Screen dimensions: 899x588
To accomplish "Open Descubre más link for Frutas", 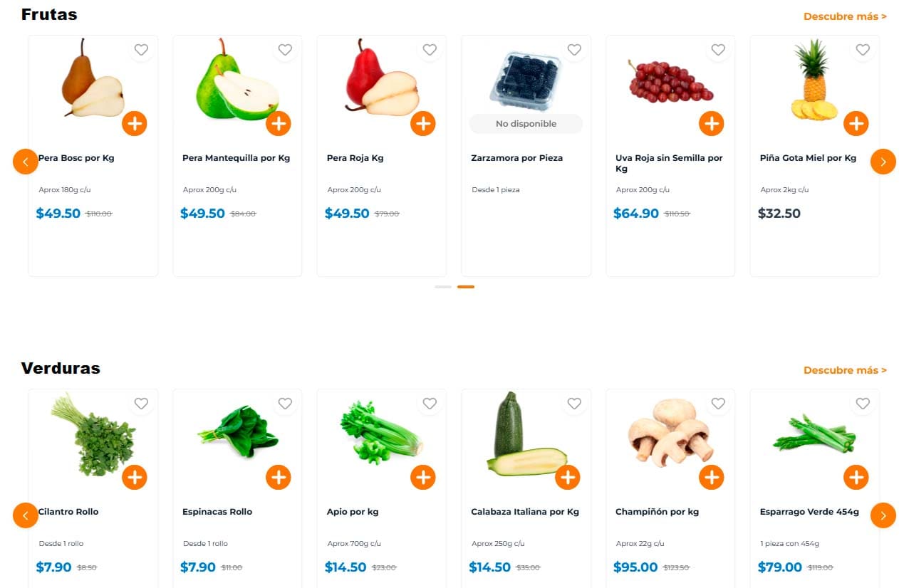I will (x=845, y=16).
